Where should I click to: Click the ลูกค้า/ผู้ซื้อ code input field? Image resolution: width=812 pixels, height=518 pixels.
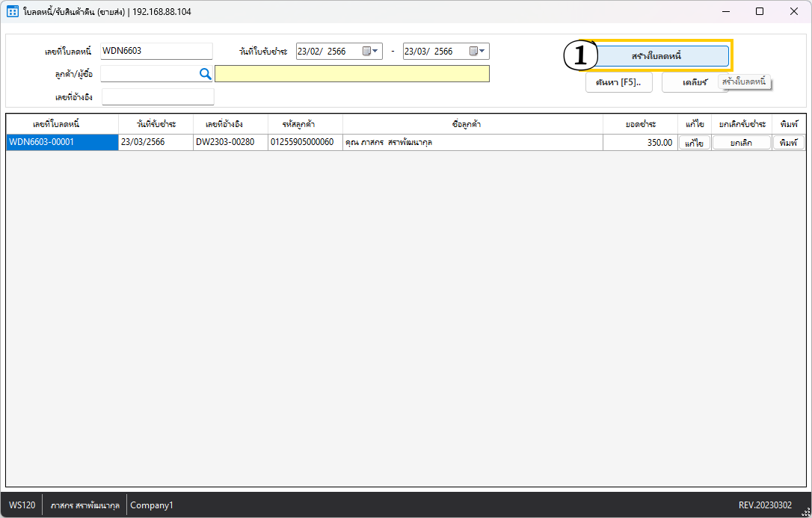pos(148,73)
